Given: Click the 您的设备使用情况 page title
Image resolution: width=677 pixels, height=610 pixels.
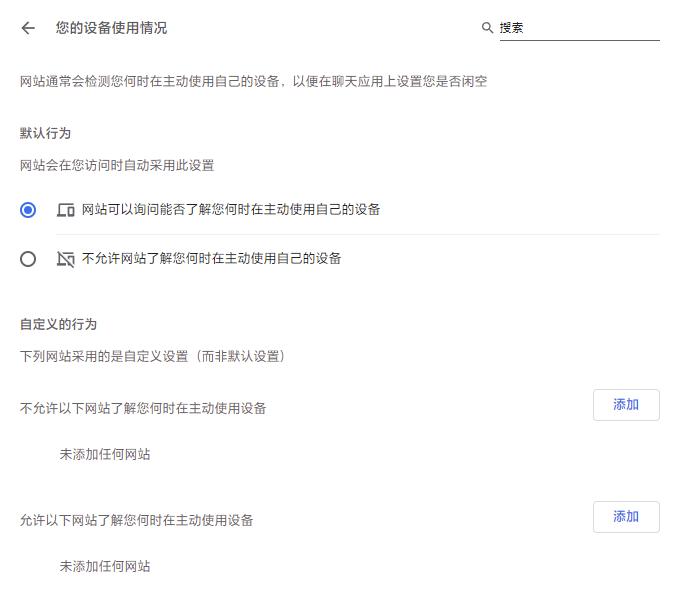Looking at the screenshot, I should 111,28.
